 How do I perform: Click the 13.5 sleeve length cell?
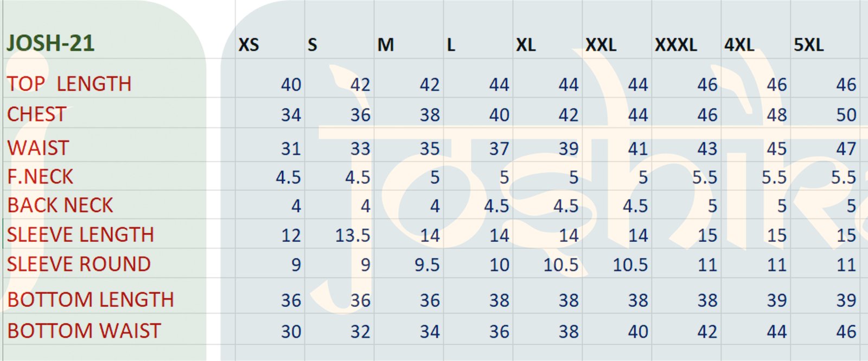(353, 235)
